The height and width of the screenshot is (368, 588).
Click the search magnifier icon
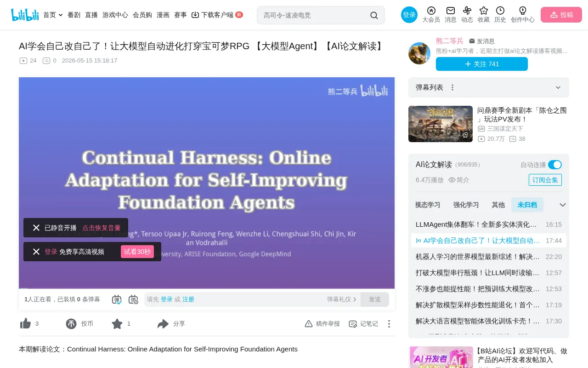374,15
